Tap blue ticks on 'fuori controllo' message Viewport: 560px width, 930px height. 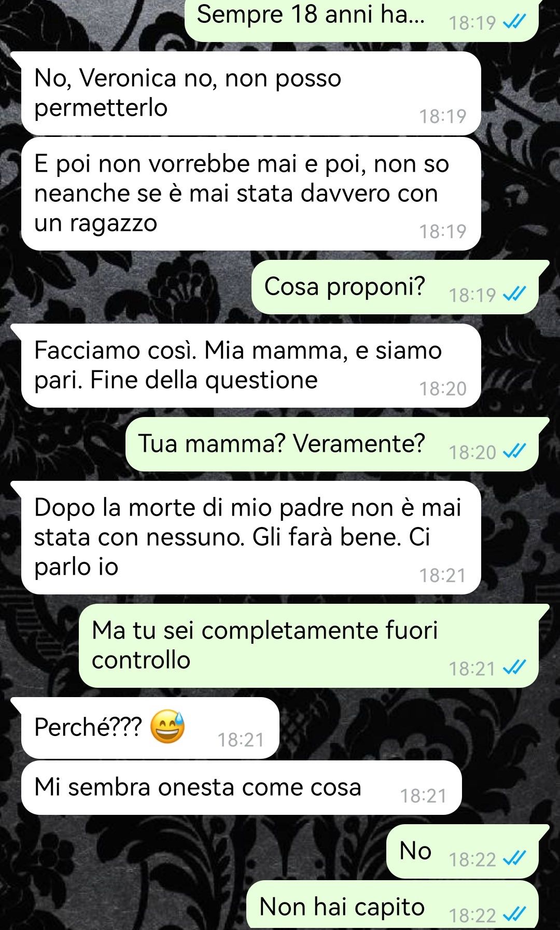click(514, 668)
